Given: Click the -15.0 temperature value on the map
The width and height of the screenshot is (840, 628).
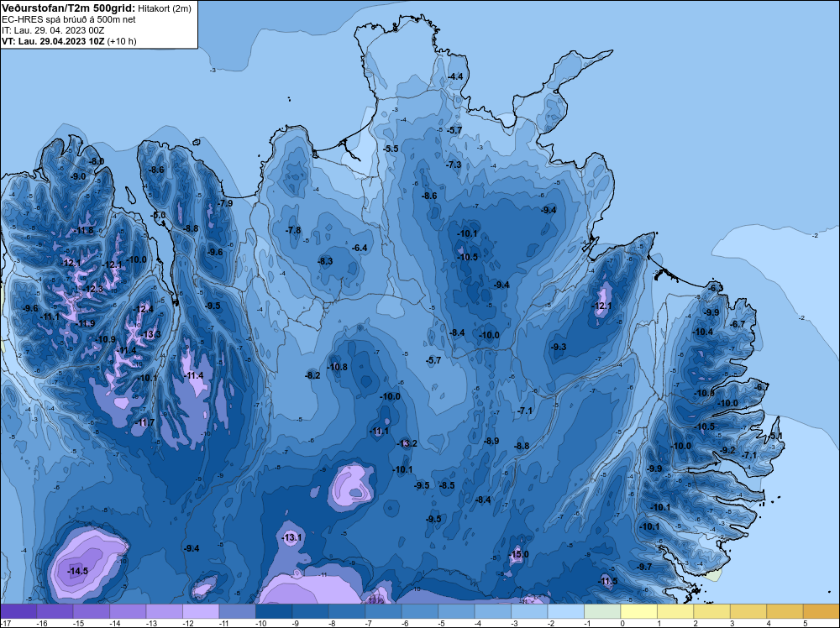Looking at the screenshot, I should [518, 554].
